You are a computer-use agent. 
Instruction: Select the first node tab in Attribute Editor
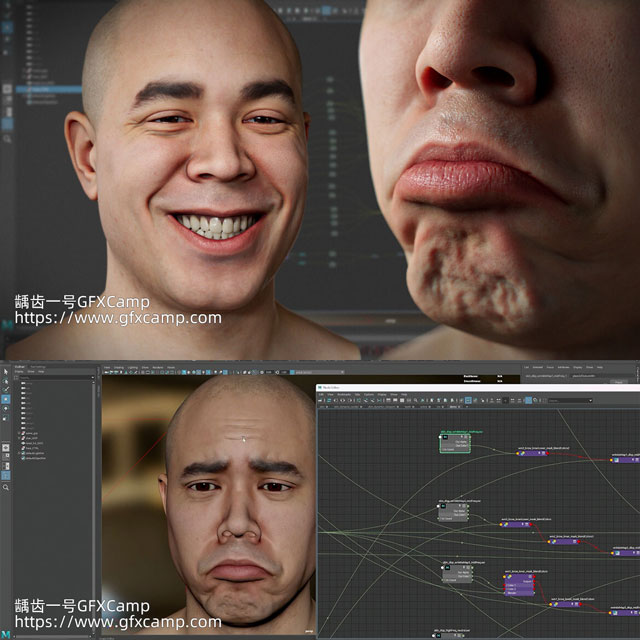546,376
